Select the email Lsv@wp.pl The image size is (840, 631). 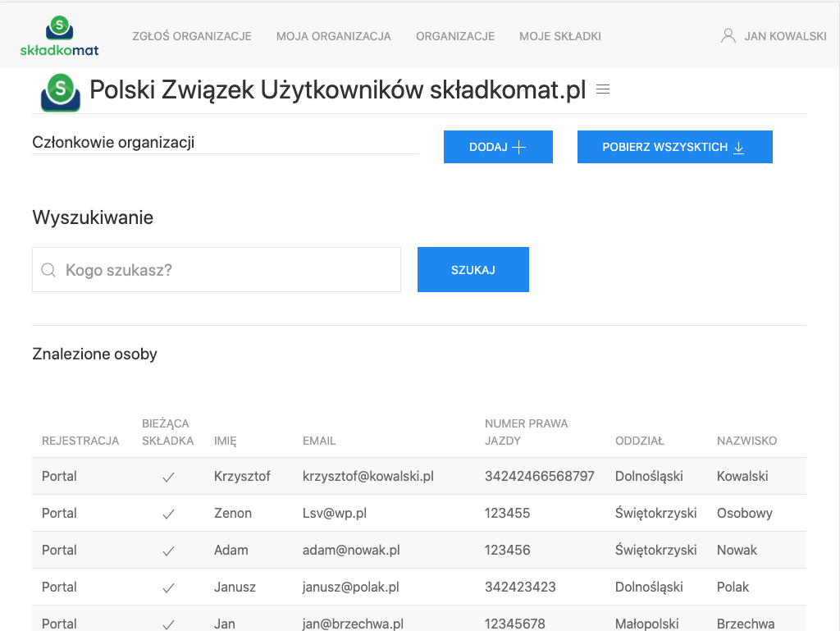pyautogui.click(x=335, y=513)
